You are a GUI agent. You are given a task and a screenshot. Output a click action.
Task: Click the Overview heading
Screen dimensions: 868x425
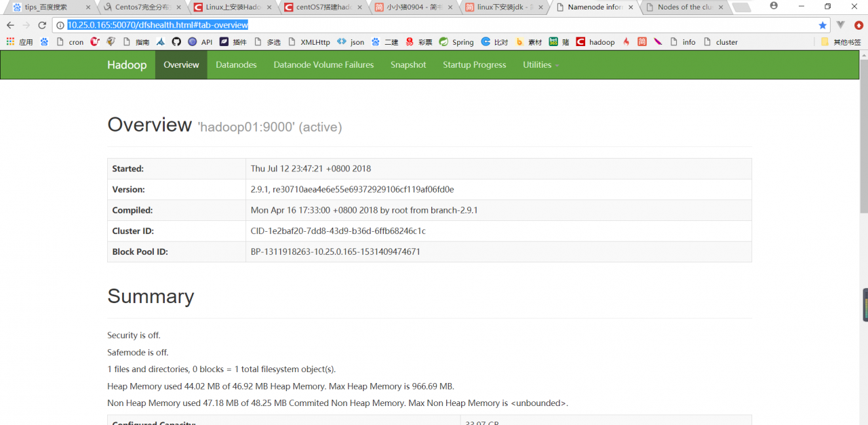[149, 125]
